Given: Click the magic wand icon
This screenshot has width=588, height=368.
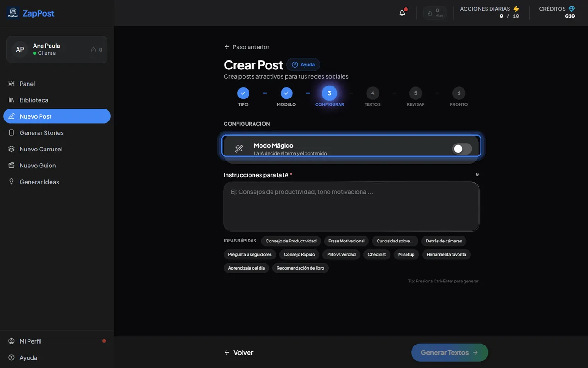Looking at the screenshot, I should 239,149.
